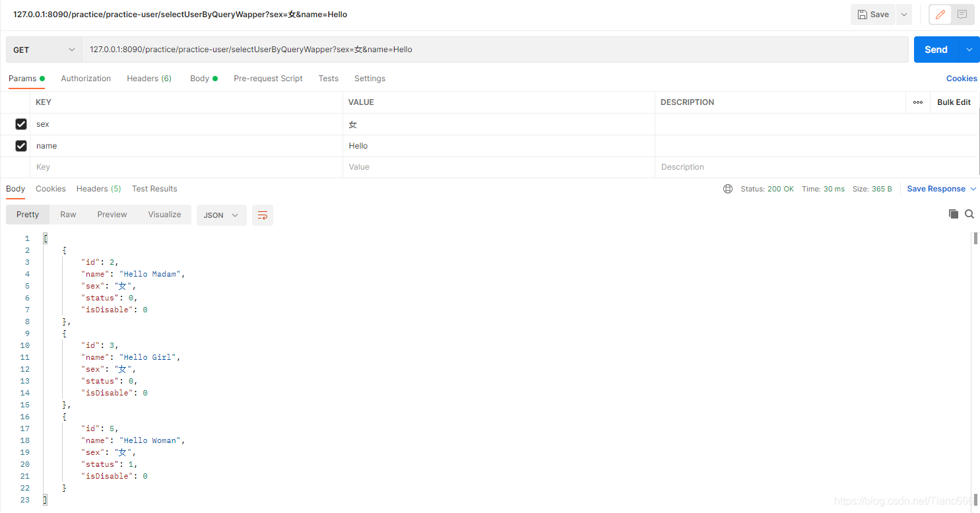Click the search response magnifier icon
980x513 pixels.
coord(969,214)
